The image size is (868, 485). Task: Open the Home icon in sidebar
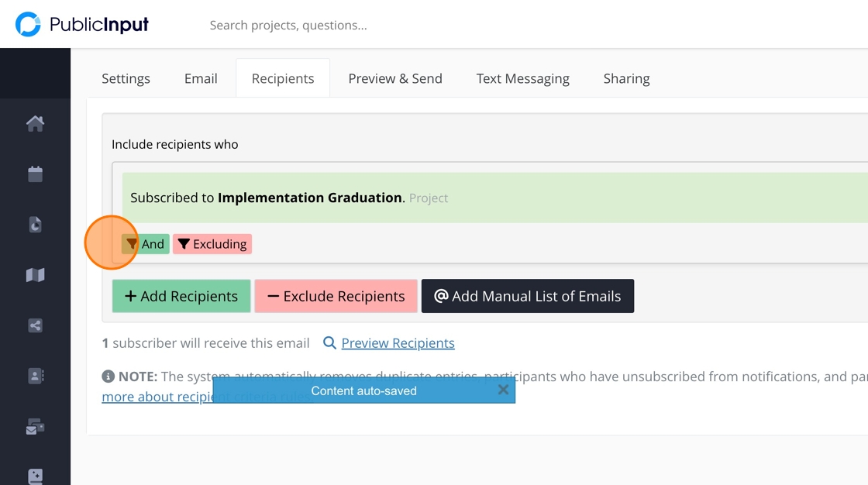tap(35, 123)
